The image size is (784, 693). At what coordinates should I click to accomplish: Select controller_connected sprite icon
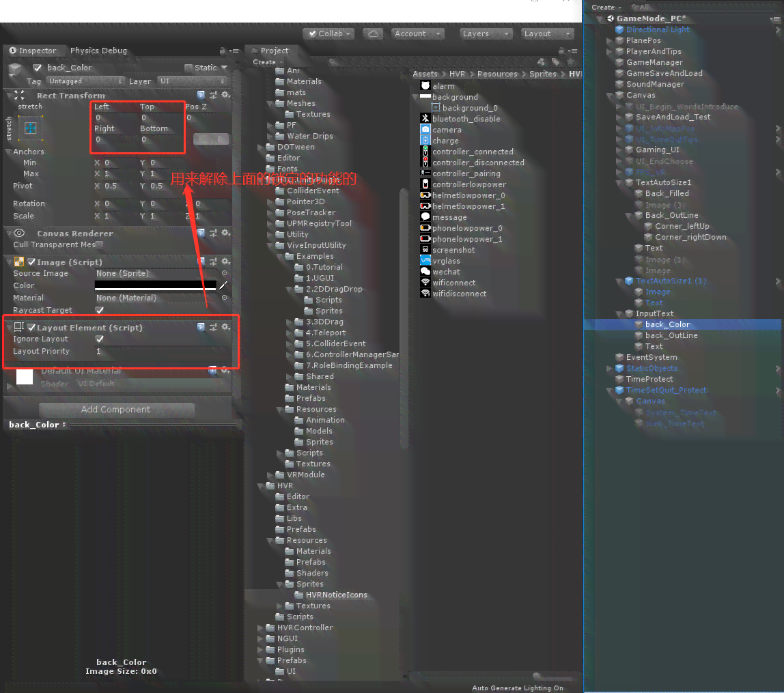(x=425, y=152)
